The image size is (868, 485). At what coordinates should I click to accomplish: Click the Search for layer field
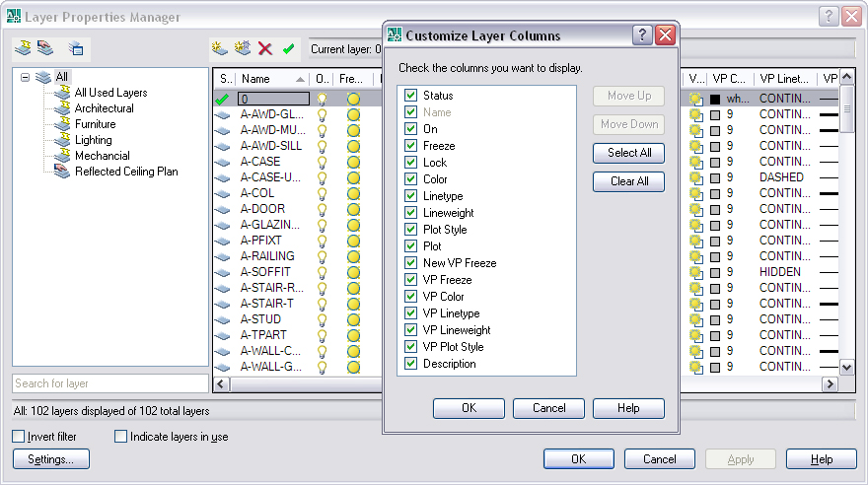tap(109, 383)
